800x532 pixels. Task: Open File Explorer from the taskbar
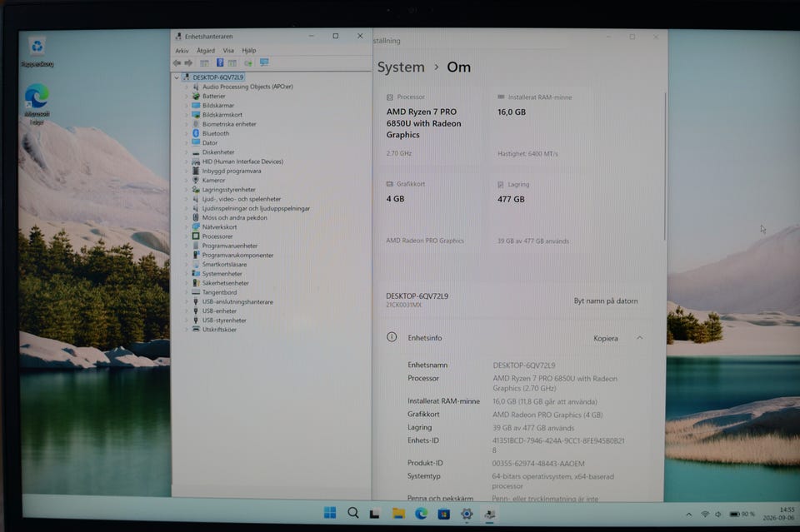(398, 513)
